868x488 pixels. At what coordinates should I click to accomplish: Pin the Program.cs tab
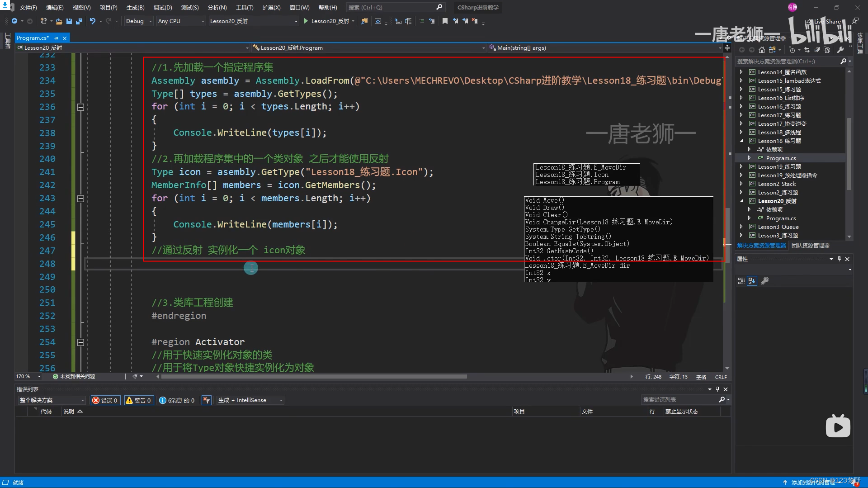[56, 38]
